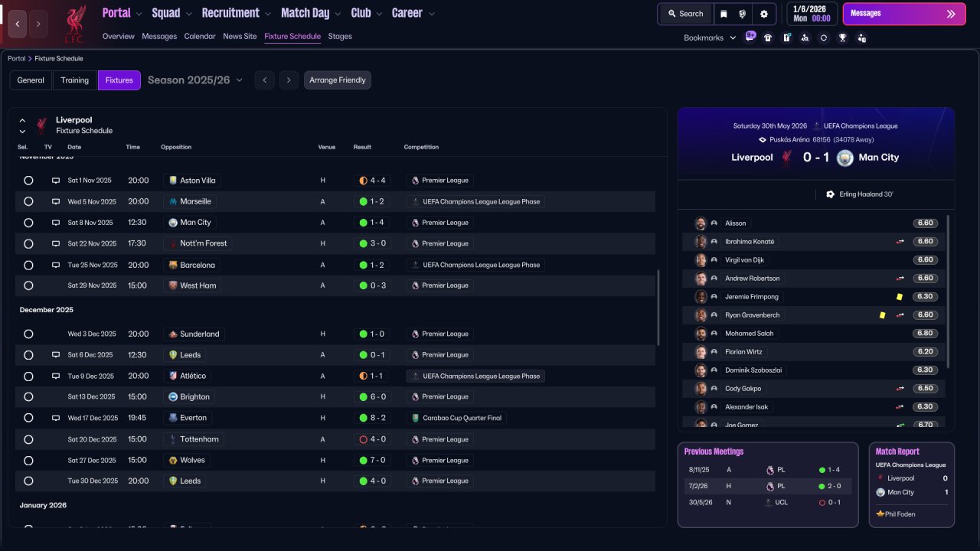Click the TV icon for the Everton fixture

pyautogui.click(x=55, y=419)
